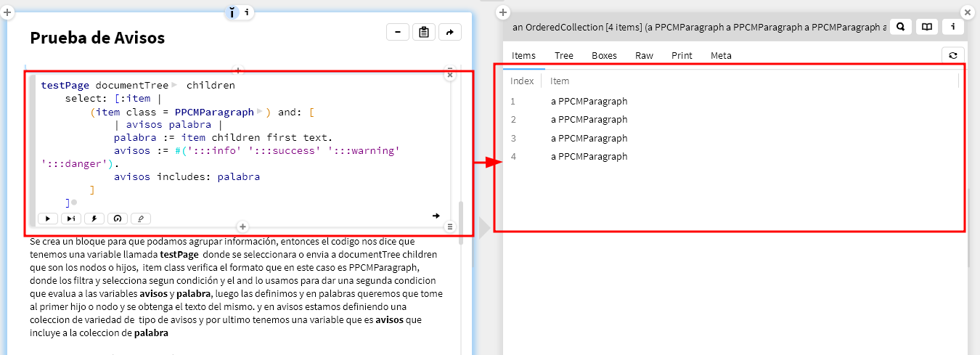Click 'avisos includes: palabra' code line
This screenshot has height=355, width=980.
click(x=187, y=177)
